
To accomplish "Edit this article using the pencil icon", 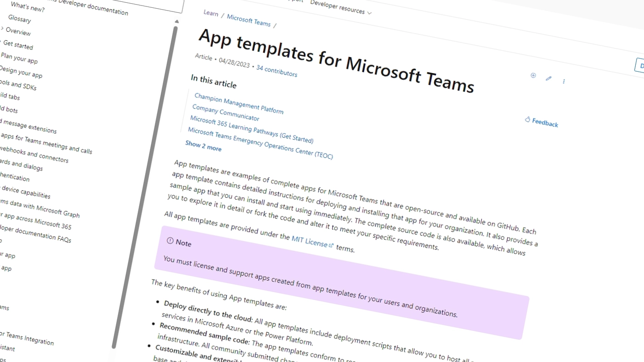I will pyautogui.click(x=548, y=79).
